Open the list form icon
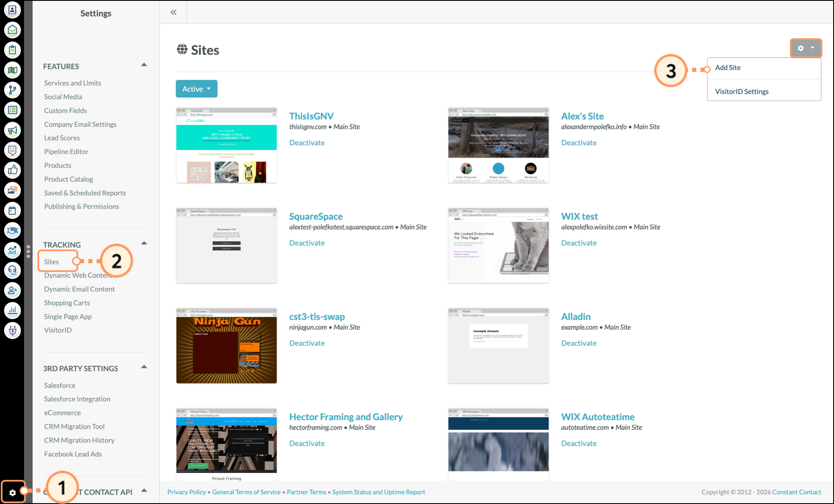Viewport: 834px width, 504px height. [x=12, y=110]
